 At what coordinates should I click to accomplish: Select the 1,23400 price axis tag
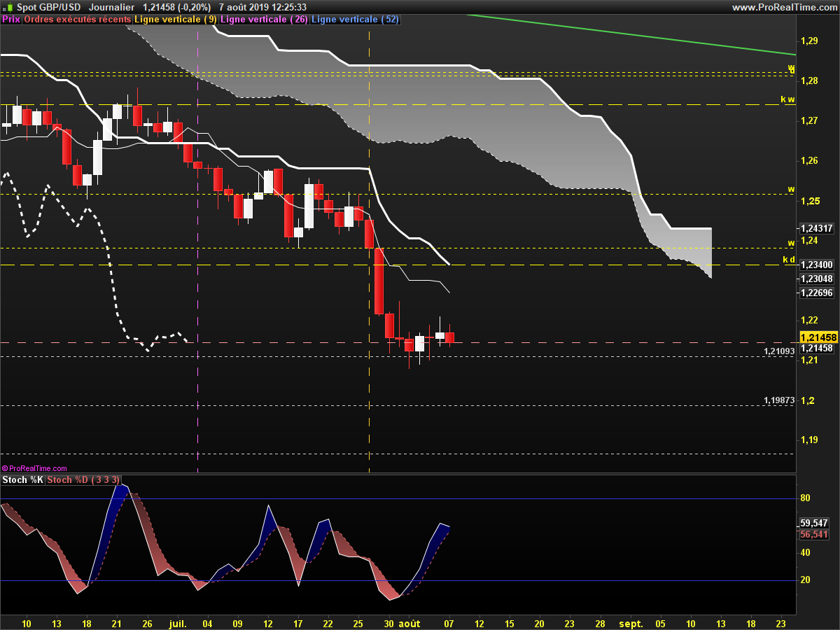817,265
